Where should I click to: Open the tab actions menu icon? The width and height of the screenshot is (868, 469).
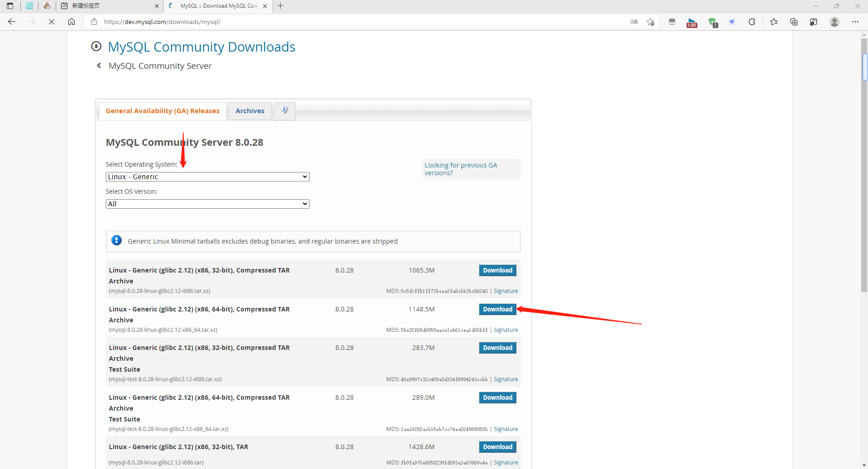(10, 6)
